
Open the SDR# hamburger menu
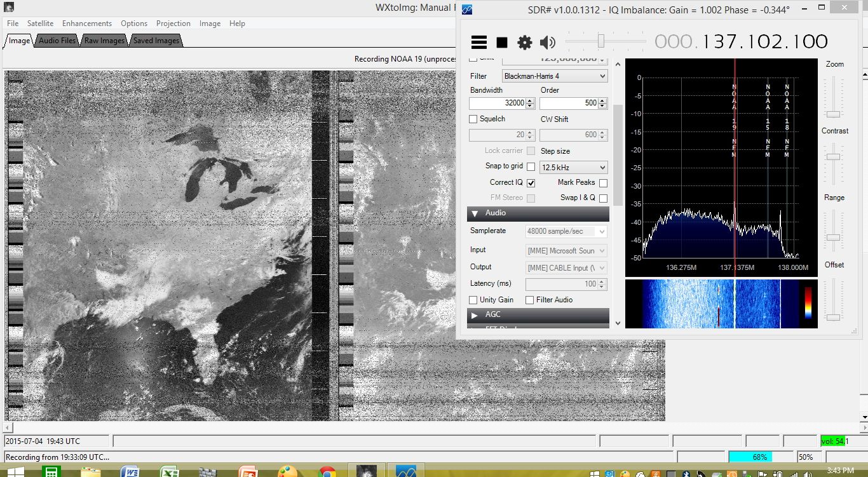pos(479,43)
